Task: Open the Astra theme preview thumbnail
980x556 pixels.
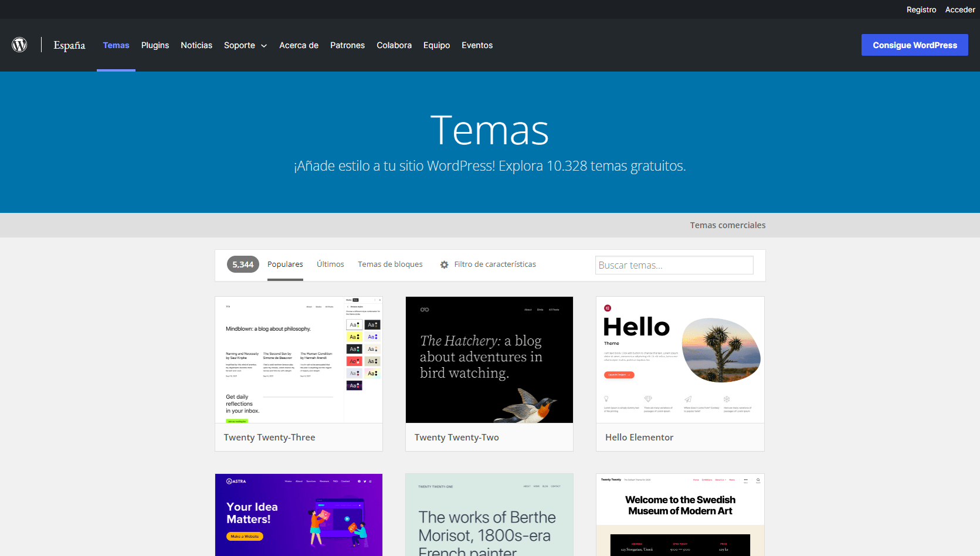Action: [x=299, y=515]
